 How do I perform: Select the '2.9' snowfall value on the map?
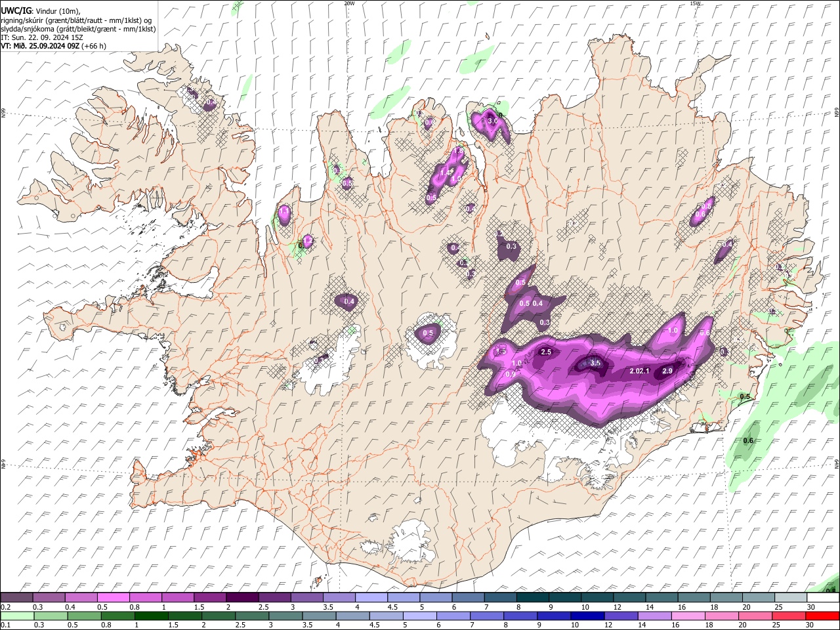(x=667, y=371)
